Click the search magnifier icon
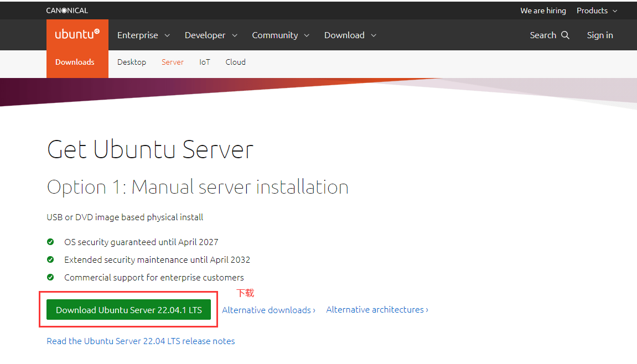637x364 pixels. point(565,35)
